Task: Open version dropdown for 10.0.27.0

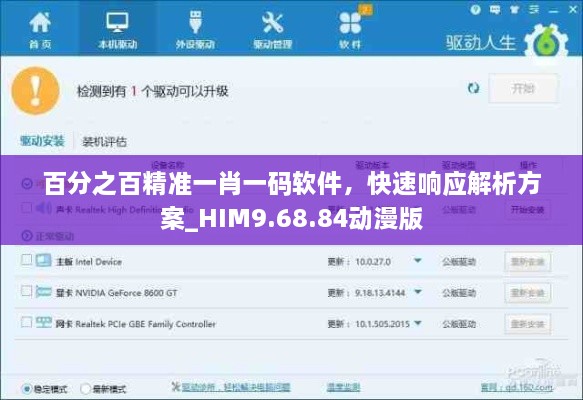Action: [418, 261]
